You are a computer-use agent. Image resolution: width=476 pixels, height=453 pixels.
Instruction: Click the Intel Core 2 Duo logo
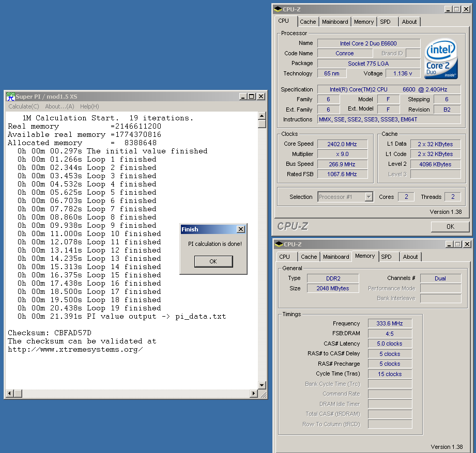coord(441,59)
